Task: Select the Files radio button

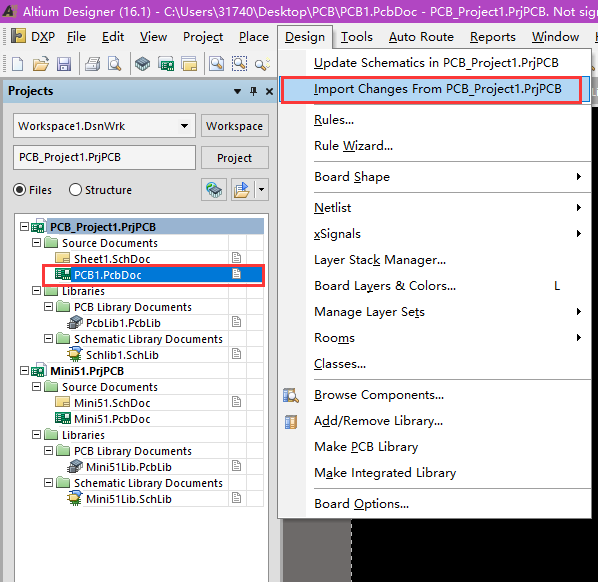Action: pyautogui.click(x=19, y=190)
